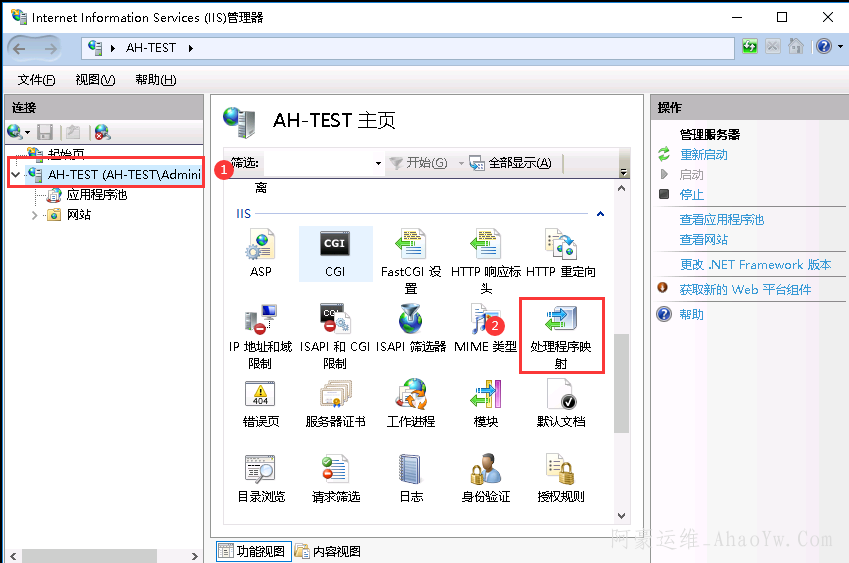
Task: Open the 视图(V) menu
Action: pyautogui.click(x=95, y=80)
